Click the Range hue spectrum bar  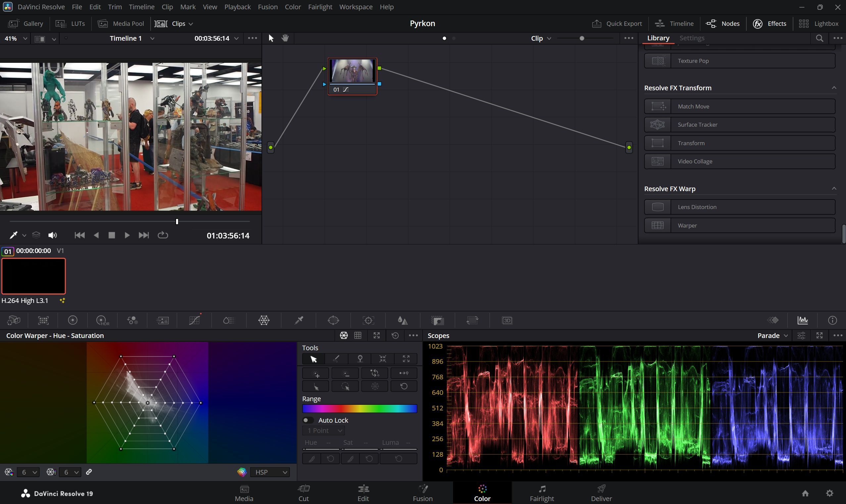pos(359,408)
